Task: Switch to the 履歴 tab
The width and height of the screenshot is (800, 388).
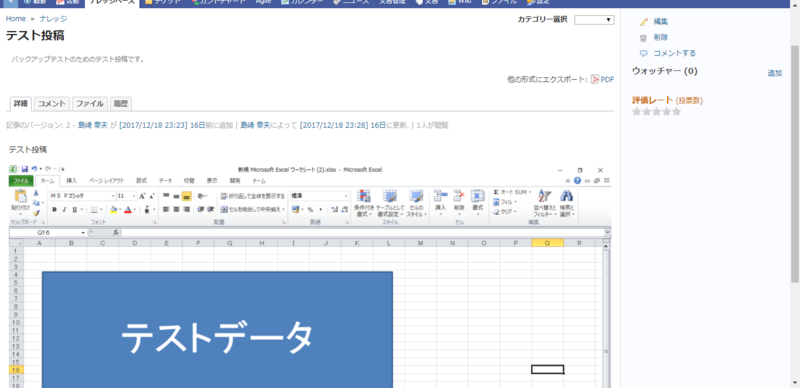Action: point(120,104)
